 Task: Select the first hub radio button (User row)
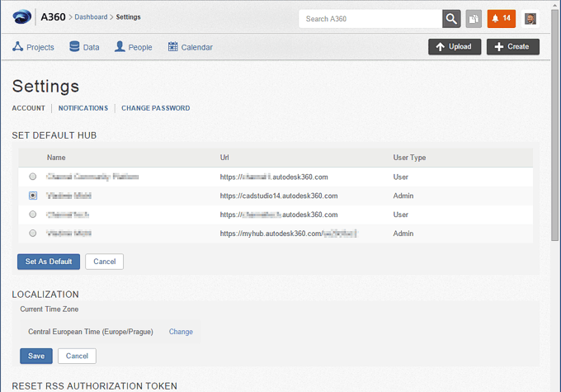point(32,177)
